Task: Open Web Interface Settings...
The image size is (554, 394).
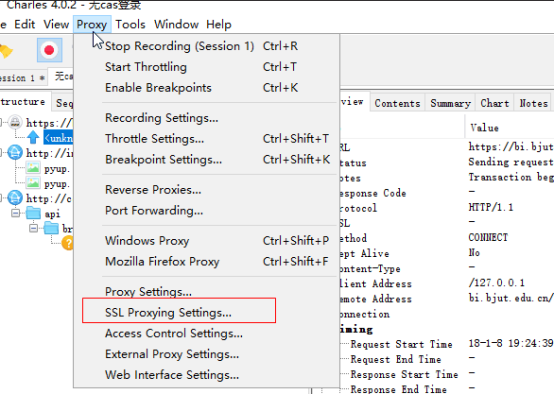Action: pyautogui.click(x=206, y=375)
